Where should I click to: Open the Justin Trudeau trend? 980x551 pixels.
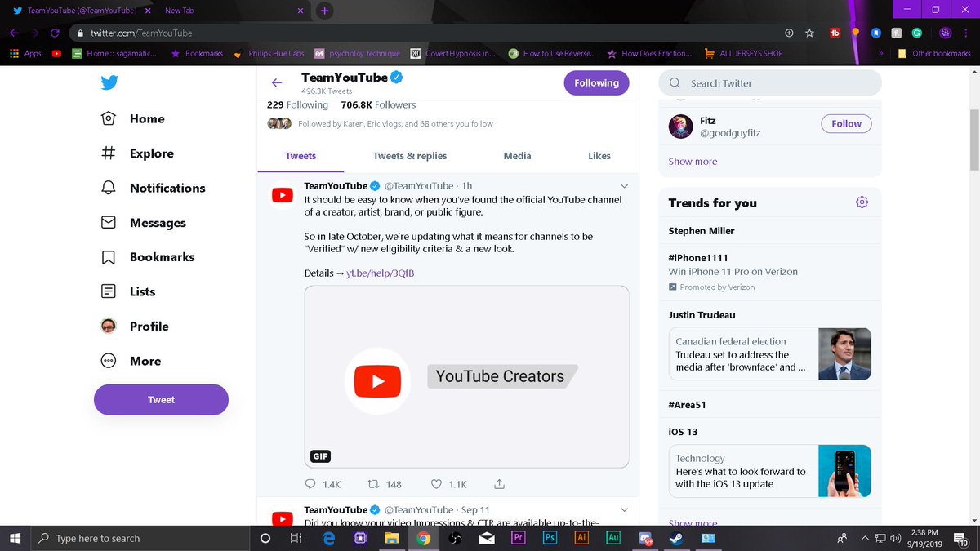coord(702,315)
